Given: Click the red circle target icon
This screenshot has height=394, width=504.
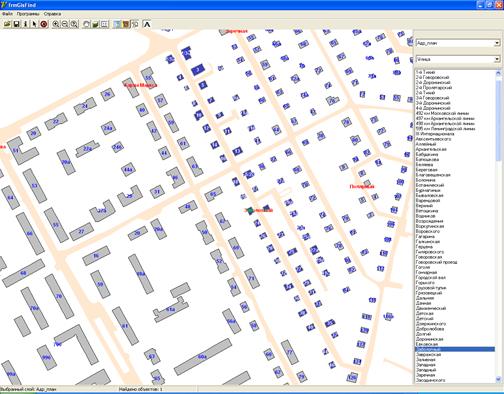Looking at the screenshot, I should pyautogui.click(x=44, y=24).
